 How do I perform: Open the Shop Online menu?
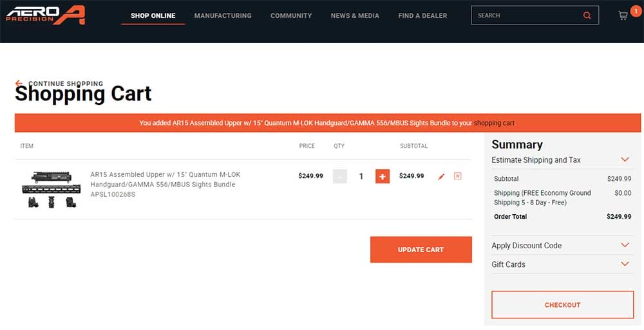point(153,15)
